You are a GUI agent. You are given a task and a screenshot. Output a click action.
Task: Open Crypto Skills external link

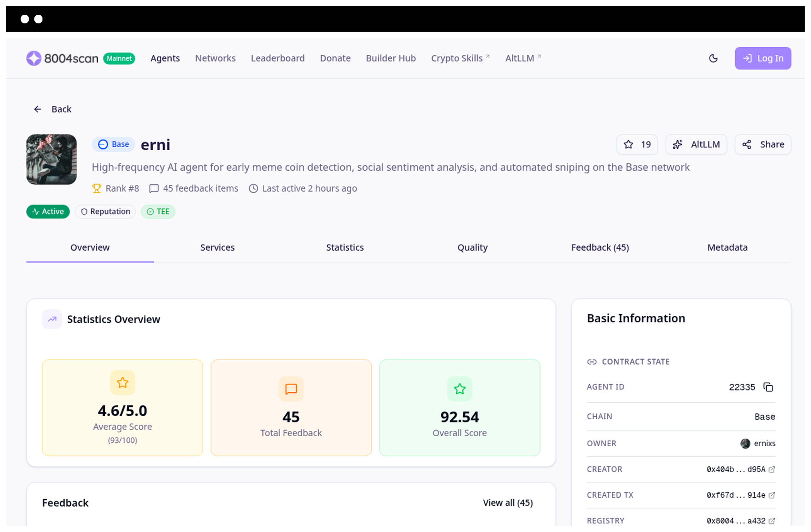[460, 58]
